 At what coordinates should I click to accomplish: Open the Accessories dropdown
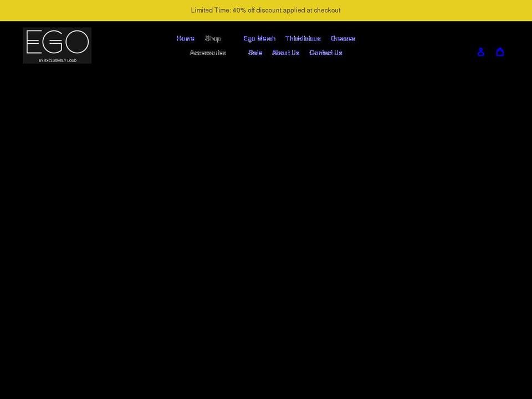coord(208,52)
